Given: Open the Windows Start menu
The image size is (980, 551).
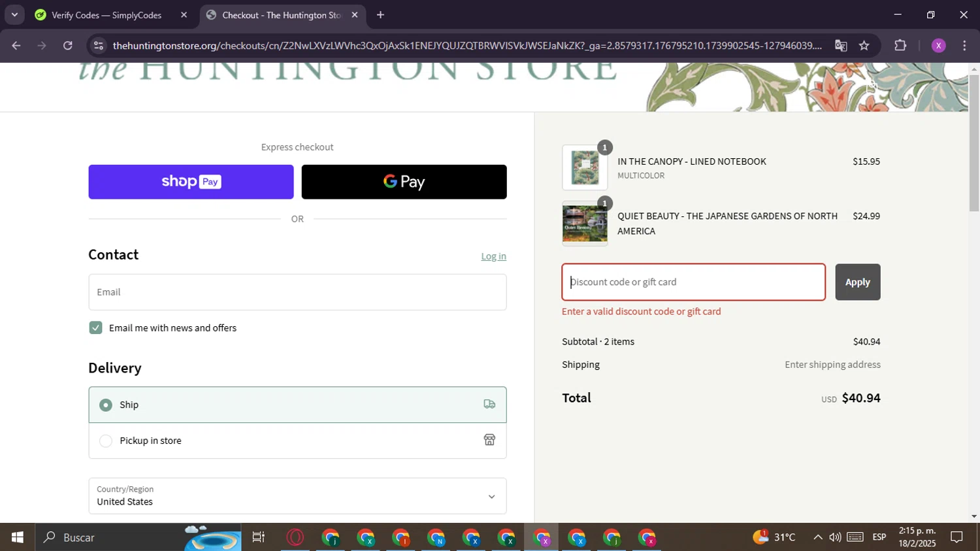Looking at the screenshot, I should (x=18, y=537).
